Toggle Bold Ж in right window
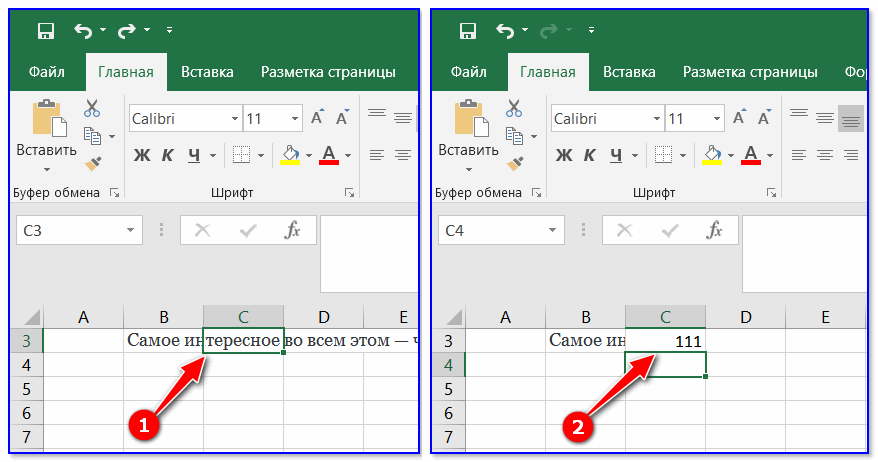This screenshot has height=462, width=878. 563,155
